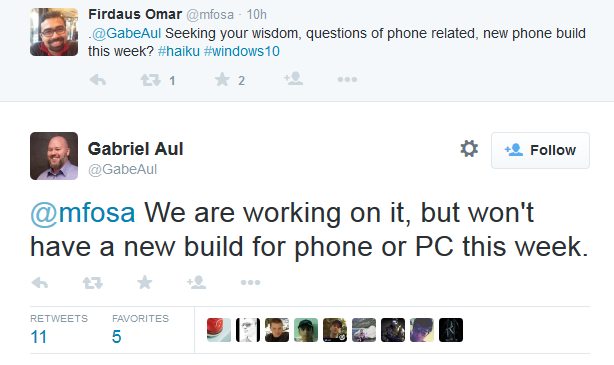Screen dimensions: 614x365
Task: Open gear settings dropdown beside Follow
Action: [x=469, y=149]
